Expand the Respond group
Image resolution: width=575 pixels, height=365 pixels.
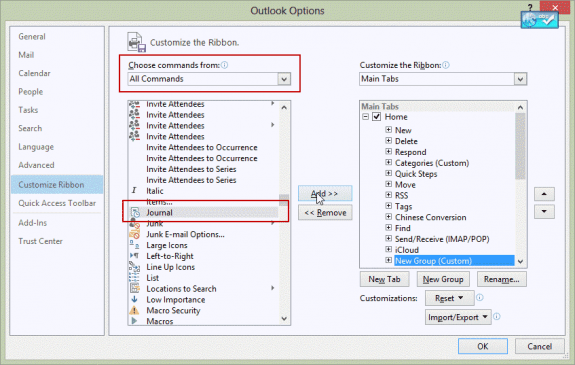coord(388,152)
